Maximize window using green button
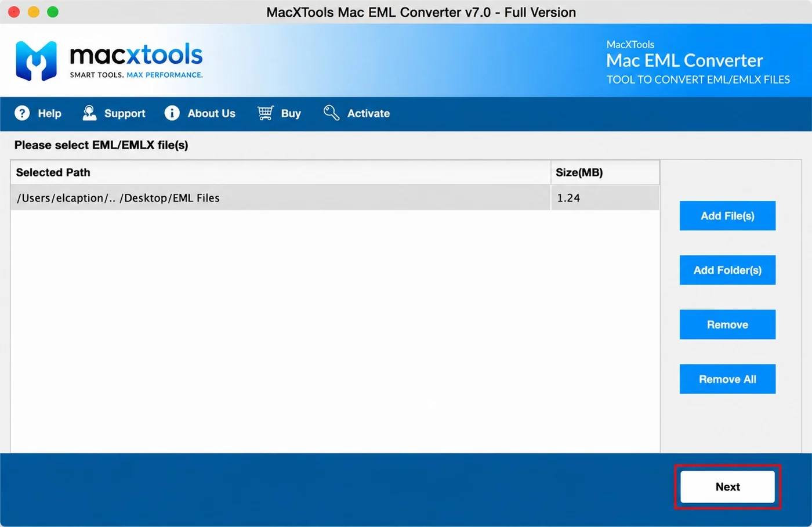The height and width of the screenshot is (527, 812). pos(53,12)
